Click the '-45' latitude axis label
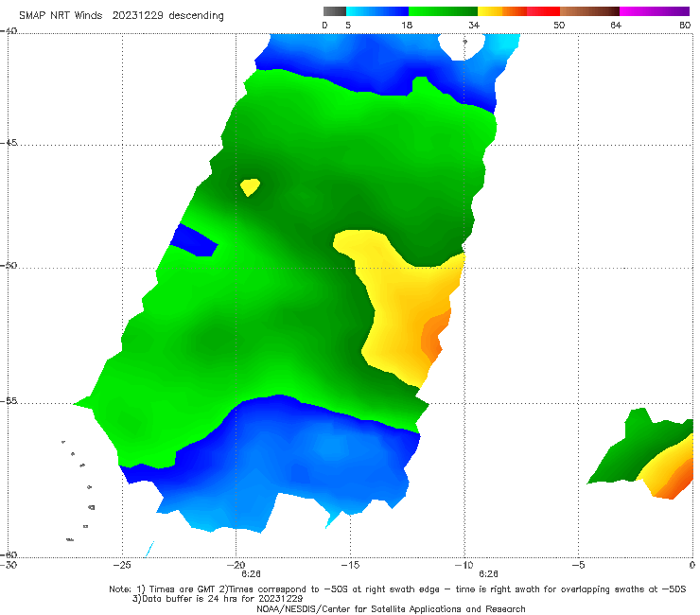Screen dimensions: 700x615 [9, 143]
